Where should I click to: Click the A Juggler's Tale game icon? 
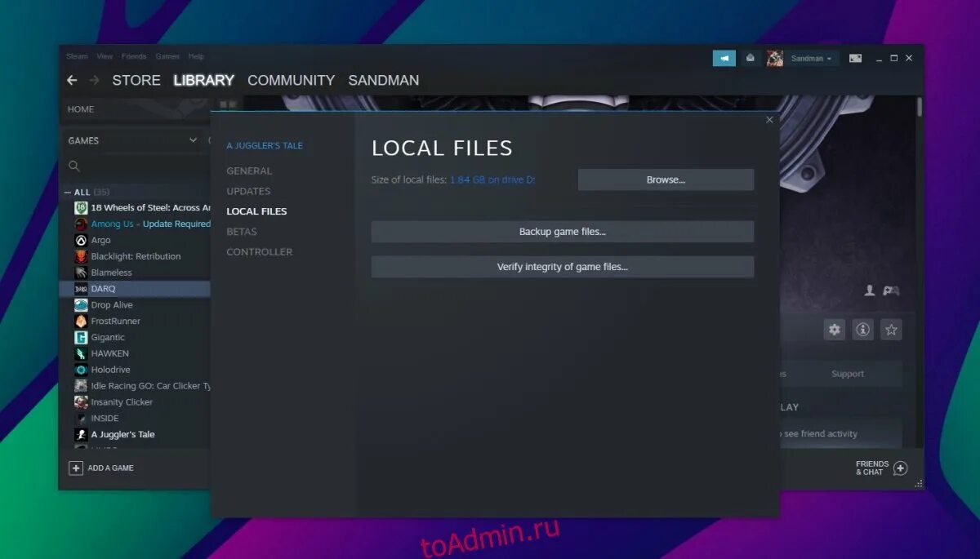click(x=81, y=434)
